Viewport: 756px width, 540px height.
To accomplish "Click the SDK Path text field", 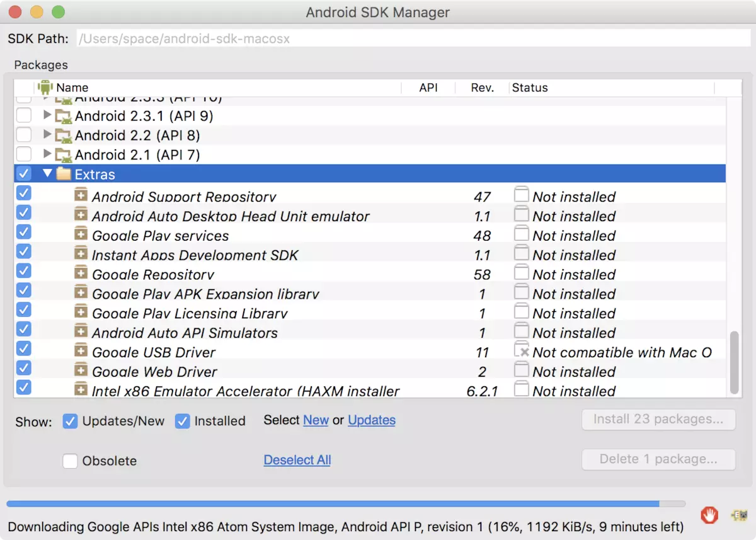I will [413, 38].
